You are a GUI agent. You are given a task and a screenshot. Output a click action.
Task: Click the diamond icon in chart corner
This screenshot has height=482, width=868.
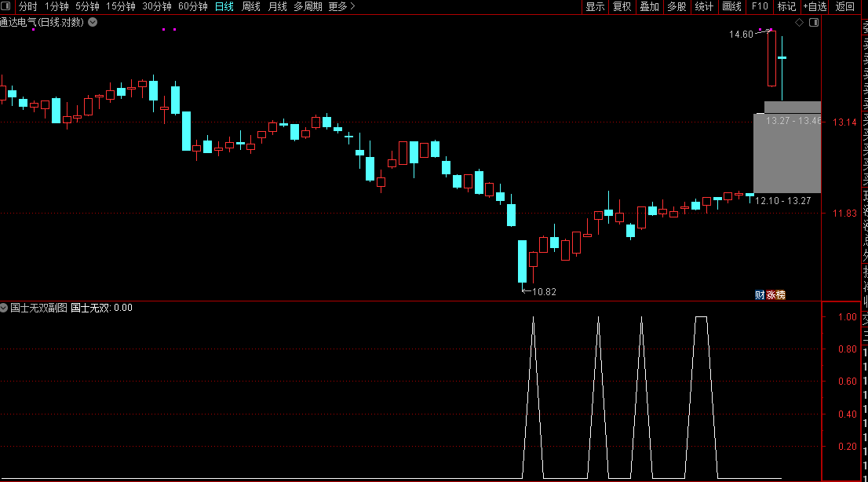799,22
